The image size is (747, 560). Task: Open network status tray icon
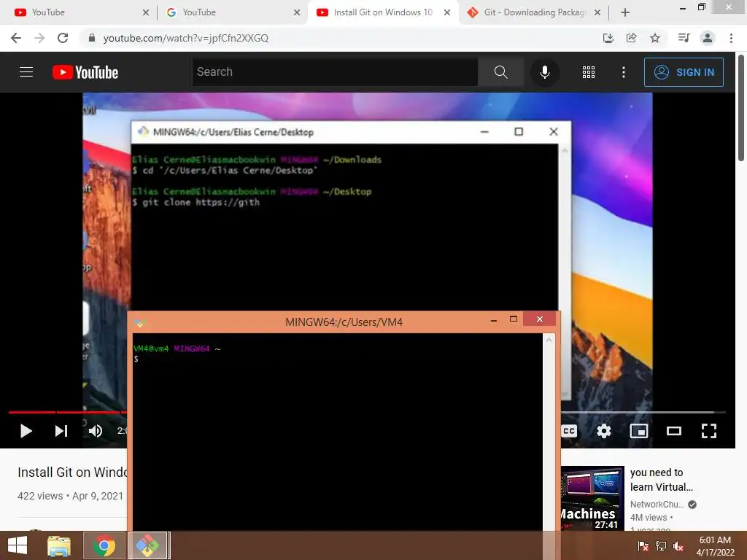tap(661, 546)
